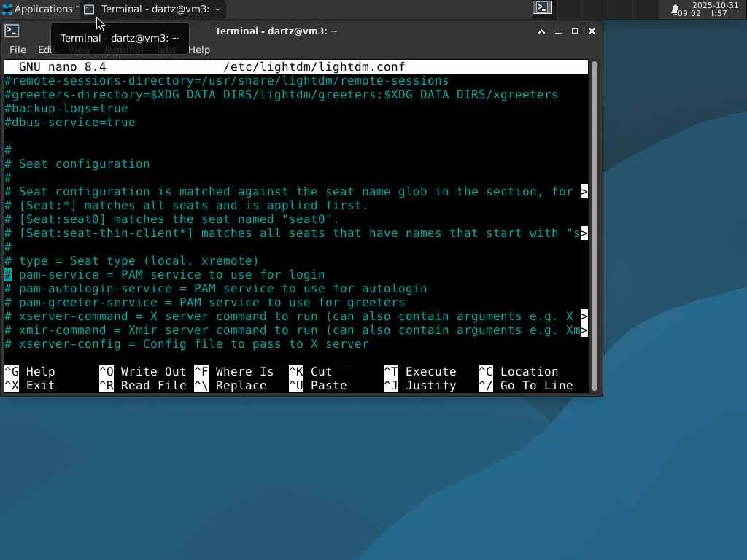The height and width of the screenshot is (560, 747).
Task: Click the 'xserver-config' comment line
Action: [x=186, y=343]
